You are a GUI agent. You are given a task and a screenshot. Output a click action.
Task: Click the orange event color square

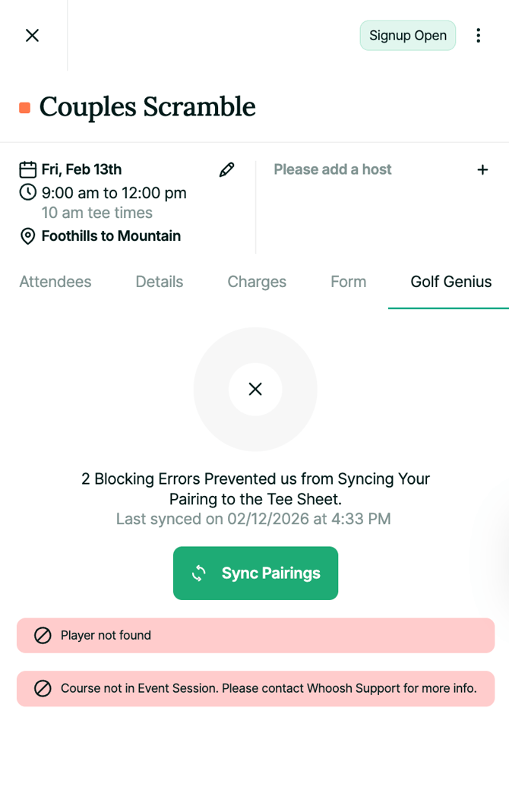(25, 108)
